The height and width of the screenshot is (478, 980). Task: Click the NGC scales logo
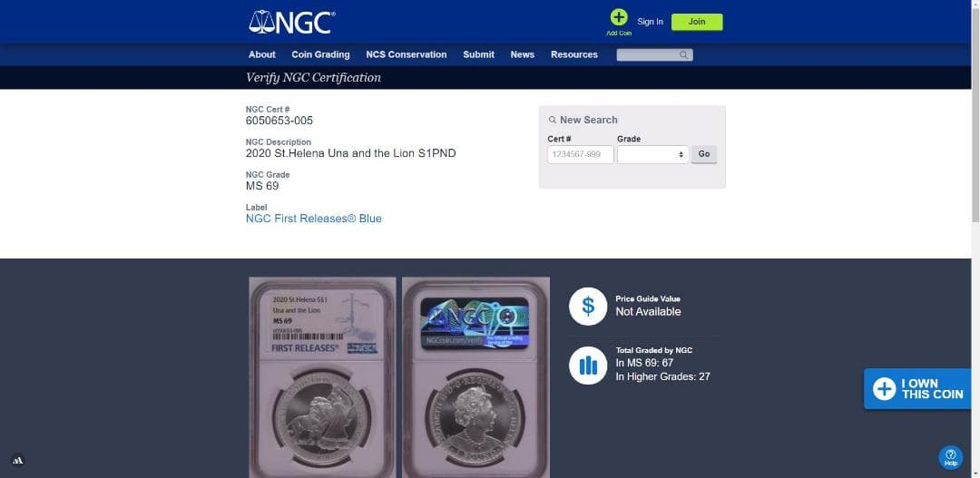291,22
